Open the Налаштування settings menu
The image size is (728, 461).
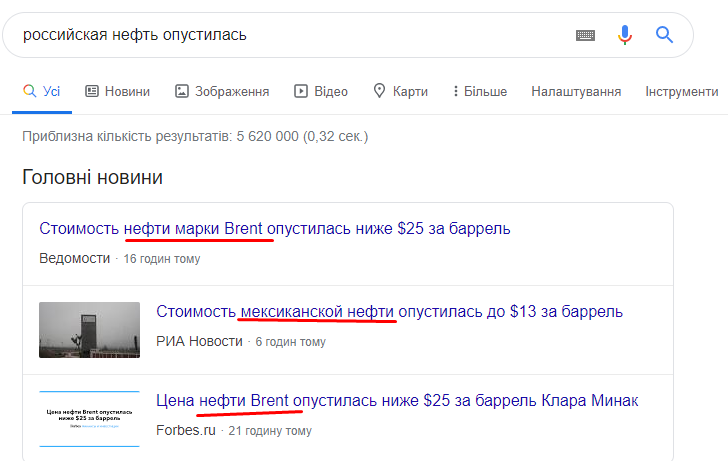point(576,91)
